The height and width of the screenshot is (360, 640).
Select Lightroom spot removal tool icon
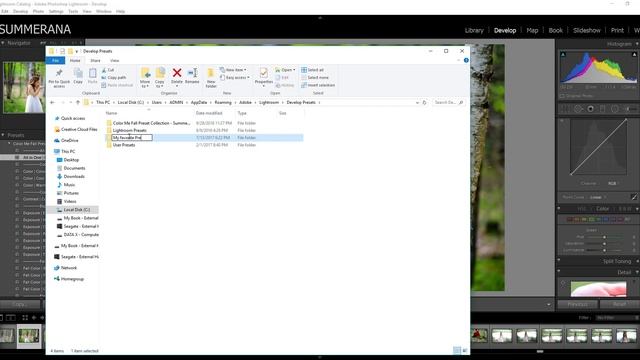pyautogui.click(x=578, y=109)
